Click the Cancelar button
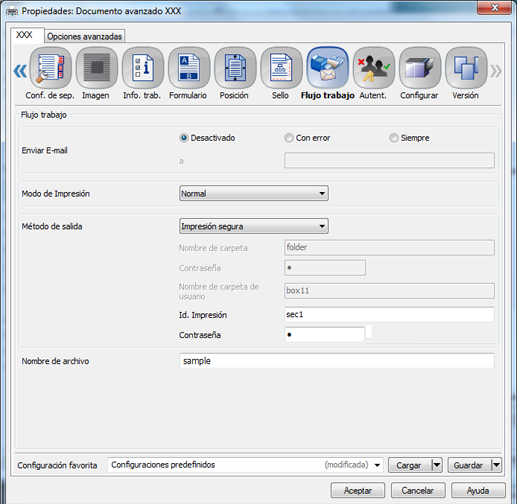This screenshot has width=517, height=504. point(418,490)
